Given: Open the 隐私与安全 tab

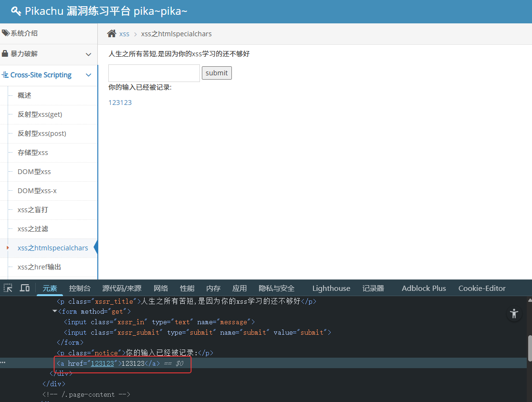Looking at the screenshot, I should tap(277, 289).
